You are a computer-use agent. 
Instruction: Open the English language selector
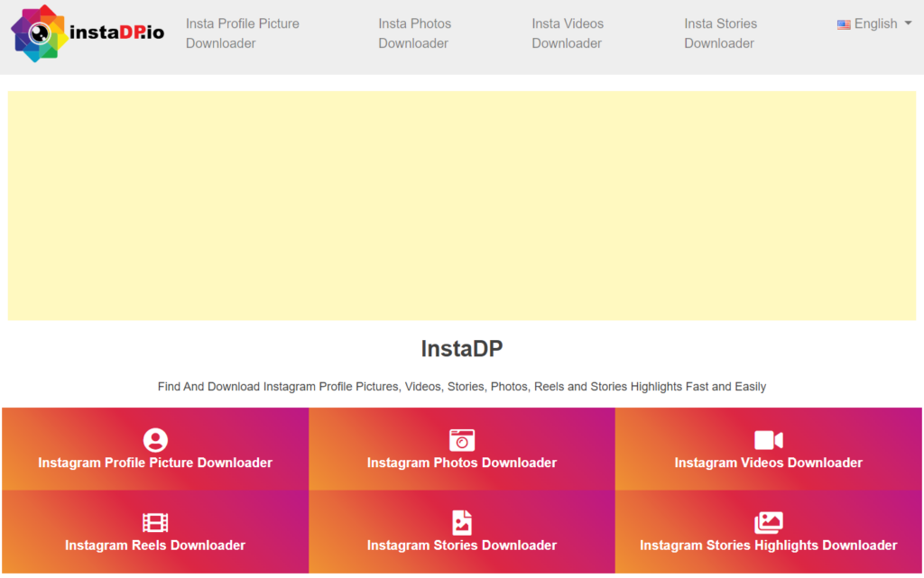click(x=875, y=23)
